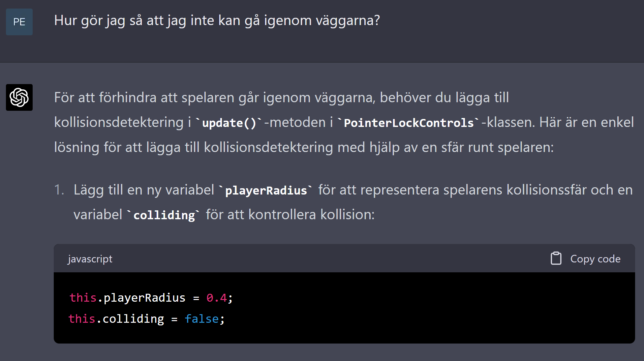Image resolution: width=644 pixels, height=361 pixels.
Task: Click the list number 1 marker
Action: (x=59, y=190)
